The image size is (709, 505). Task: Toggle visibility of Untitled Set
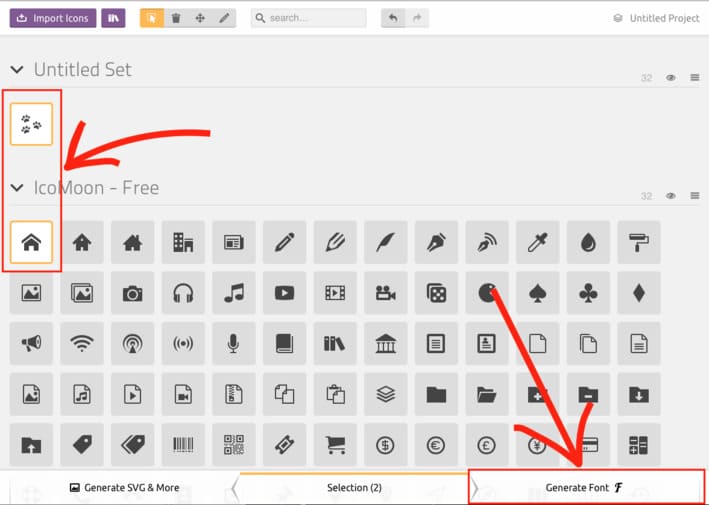tap(671, 78)
